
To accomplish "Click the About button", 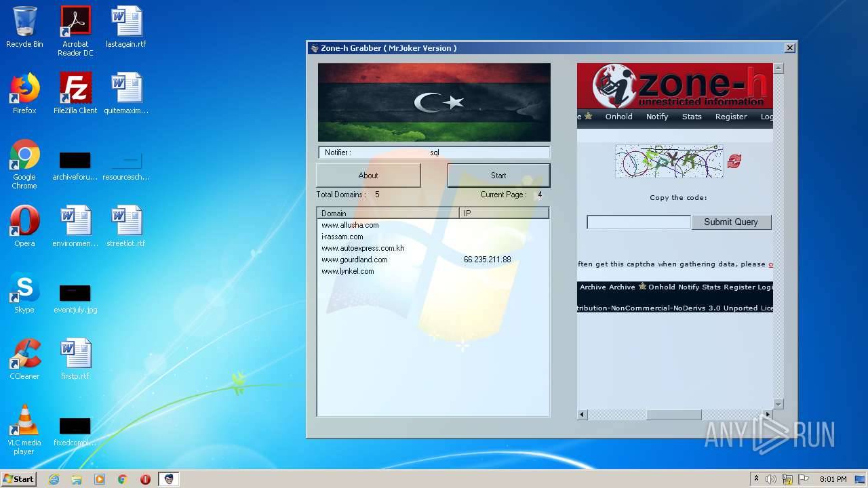I will click(368, 176).
